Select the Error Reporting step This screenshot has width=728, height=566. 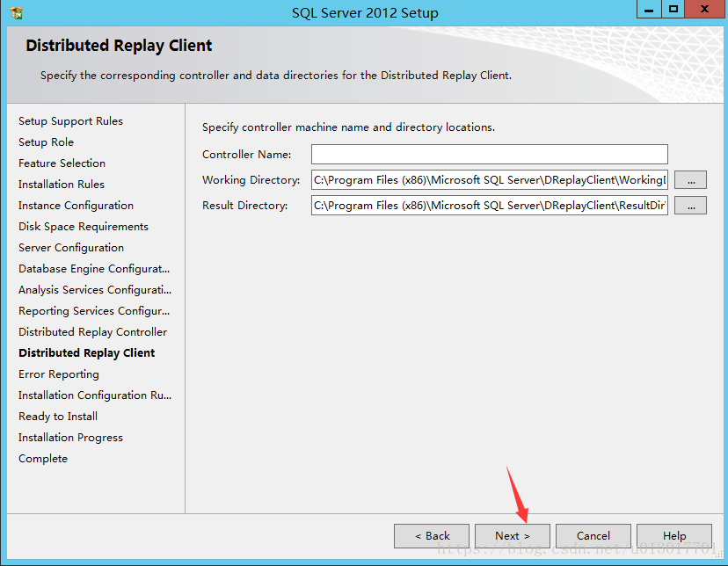tap(59, 374)
